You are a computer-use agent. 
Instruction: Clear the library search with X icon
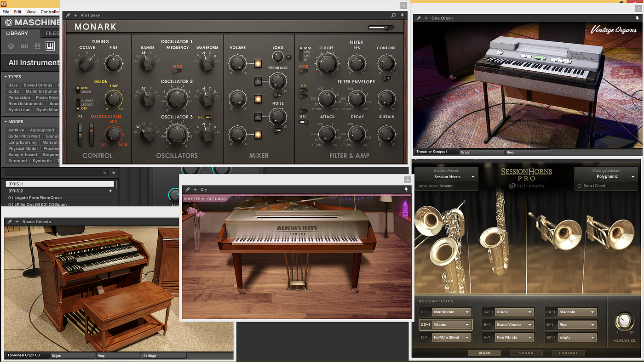click(104, 173)
